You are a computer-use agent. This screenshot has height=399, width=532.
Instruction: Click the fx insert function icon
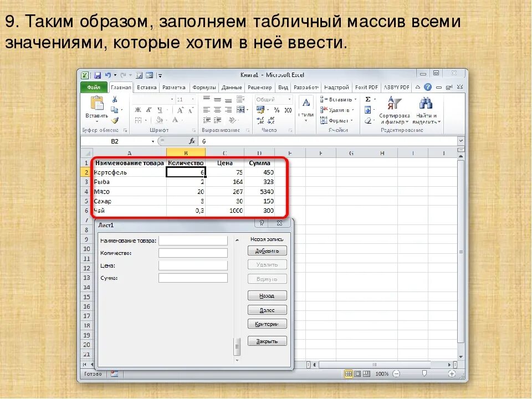point(192,141)
